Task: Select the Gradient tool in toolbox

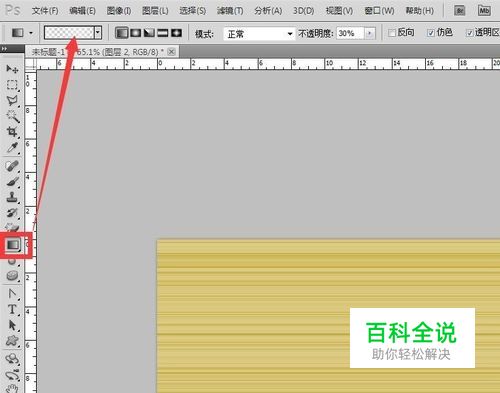Action: point(13,245)
